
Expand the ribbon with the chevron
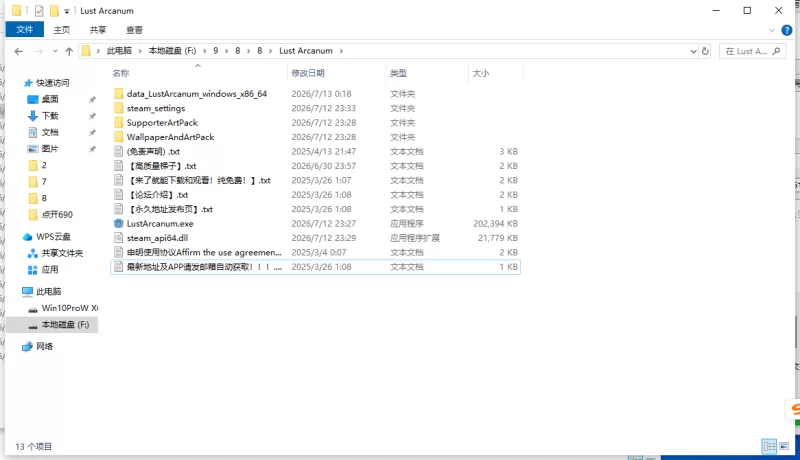point(771,30)
